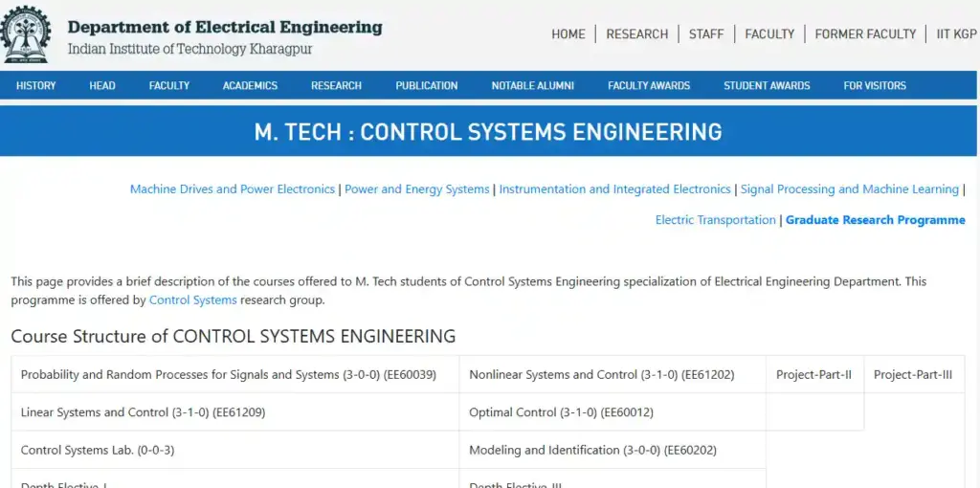980x488 pixels.
Task: Follow the Power and Energy Systems link
Action: point(417,189)
